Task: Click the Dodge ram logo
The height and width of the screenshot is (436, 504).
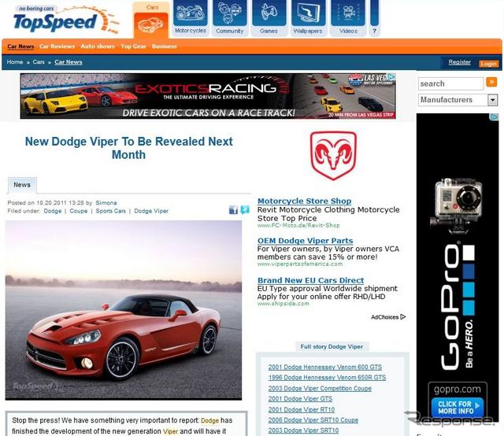Action: (x=333, y=156)
